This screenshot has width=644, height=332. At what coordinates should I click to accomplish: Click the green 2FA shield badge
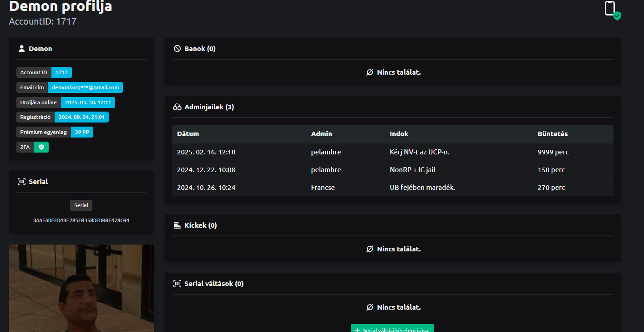pos(41,147)
